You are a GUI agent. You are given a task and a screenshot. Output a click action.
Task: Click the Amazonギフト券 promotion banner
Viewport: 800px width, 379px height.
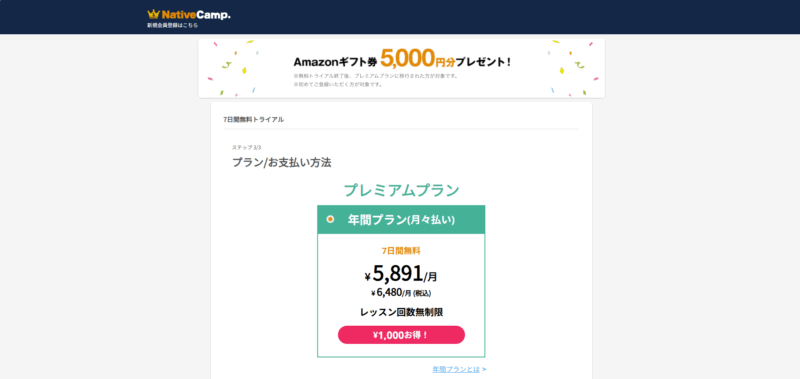pyautogui.click(x=401, y=68)
